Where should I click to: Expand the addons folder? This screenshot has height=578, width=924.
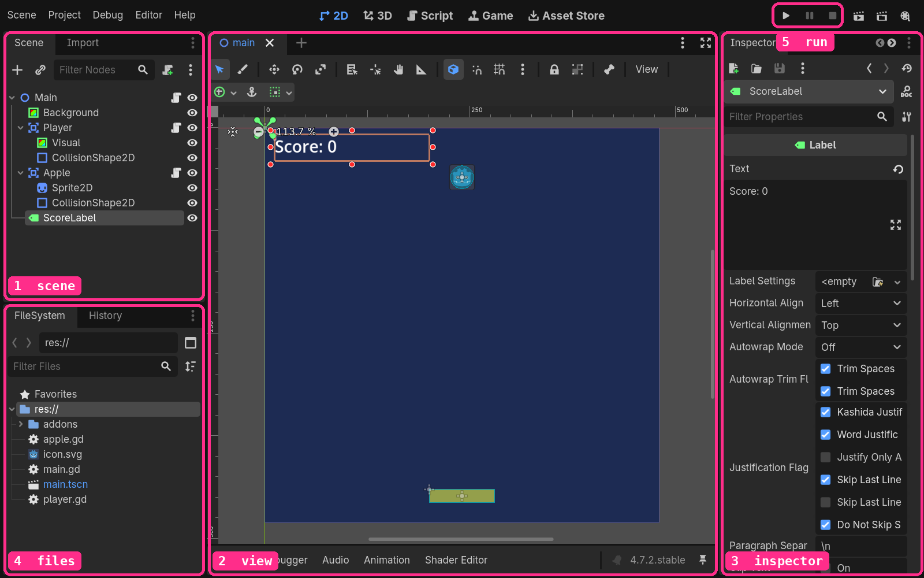pyautogui.click(x=21, y=424)
